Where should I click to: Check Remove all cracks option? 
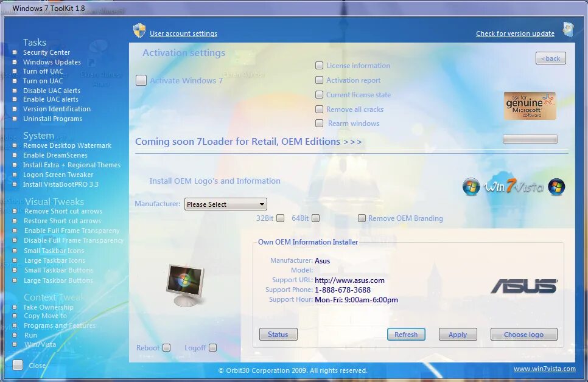click(319, 109)
